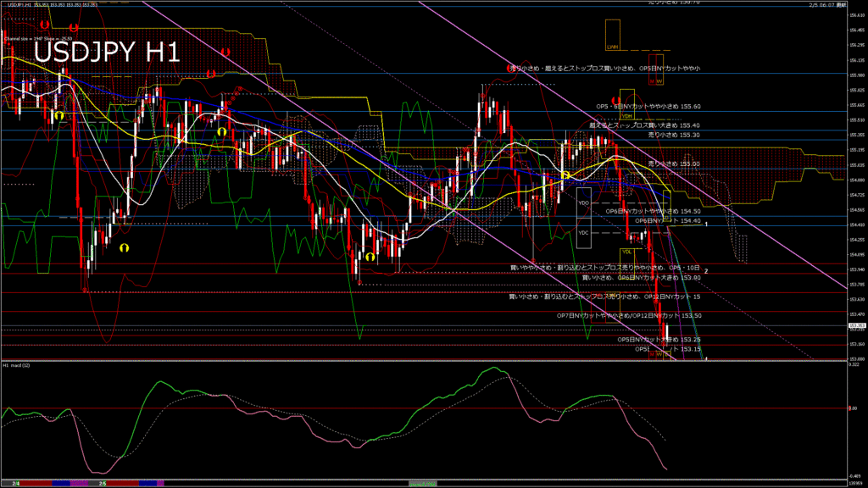The image size is (868, 488).
Task: Click the 2/5 date marker on time axis
Action: [101, 483]
